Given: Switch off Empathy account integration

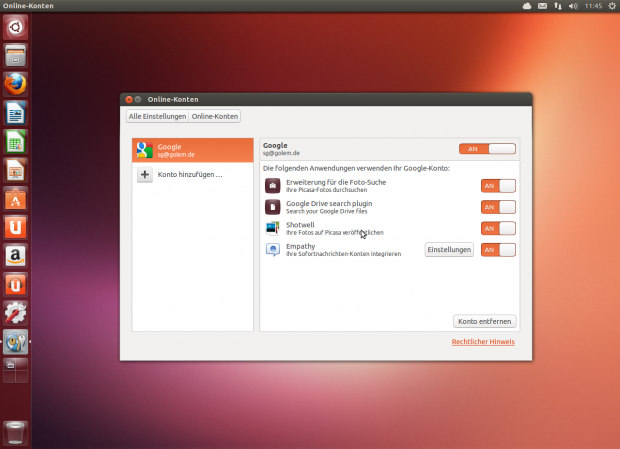Looking at the screenshot, I should (x=498, y=250).
